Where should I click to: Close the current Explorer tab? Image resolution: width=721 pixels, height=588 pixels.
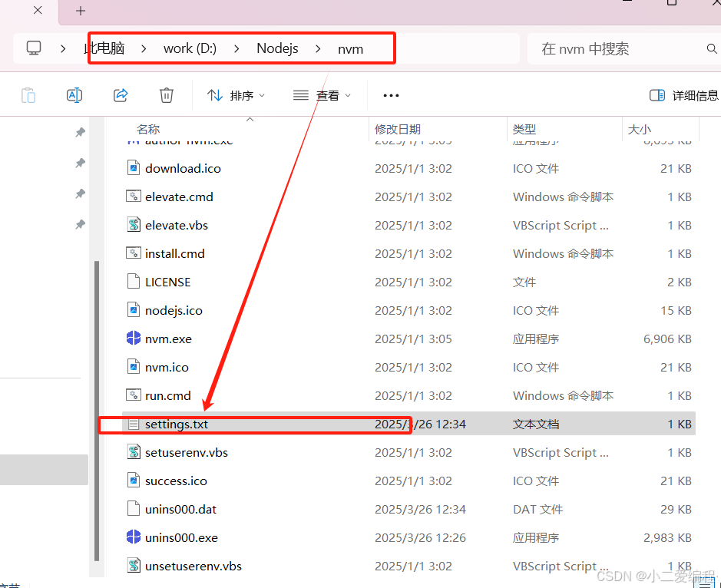point(38,10)
